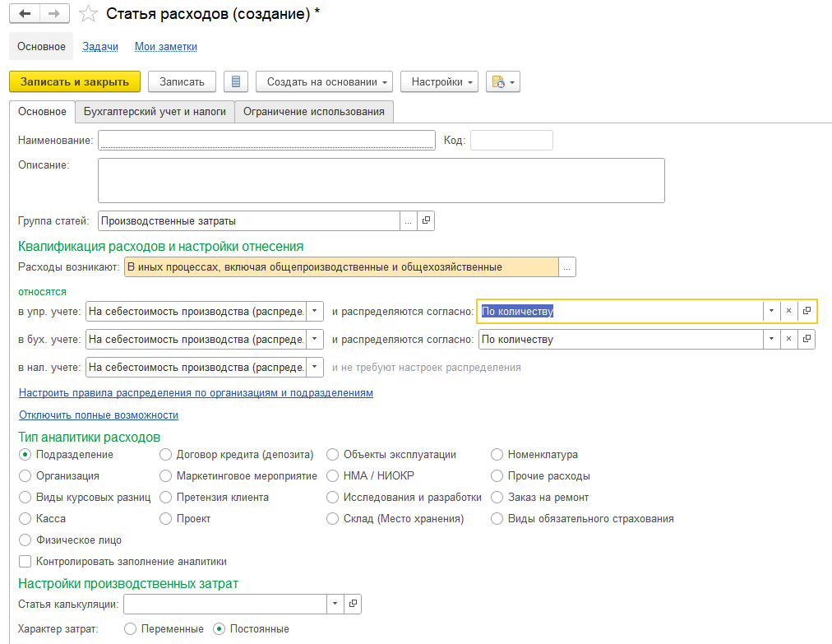Viewport: 832px width, 644px height.
Task: Open the document clock icon dropdown in toolbar
Action: click(x=503, y=82)
